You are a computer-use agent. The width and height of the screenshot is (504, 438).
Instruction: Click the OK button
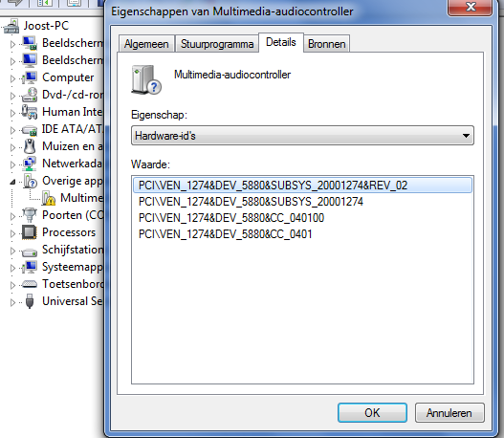point(372,412)
